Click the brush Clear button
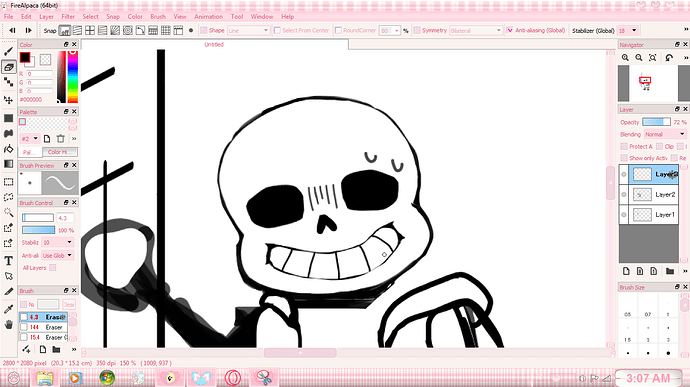The width and height of the screenshot is (690, 387). tap(69, 304)
